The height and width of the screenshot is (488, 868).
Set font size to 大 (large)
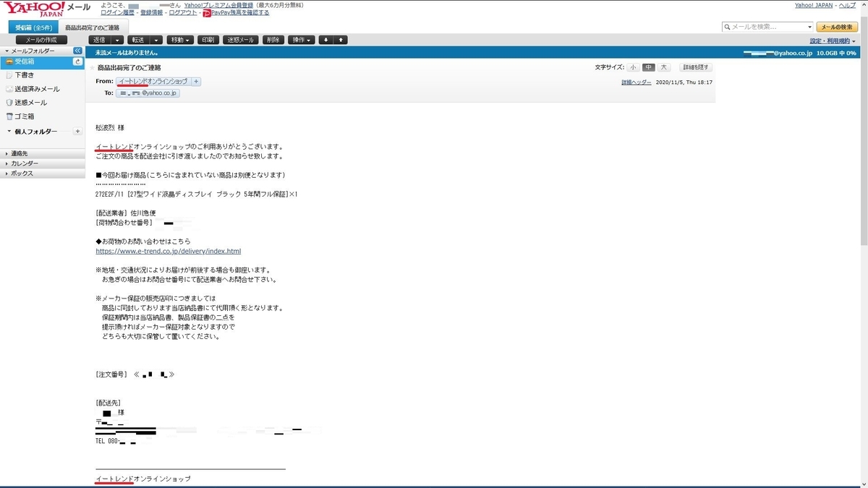(x=664, y=67)
